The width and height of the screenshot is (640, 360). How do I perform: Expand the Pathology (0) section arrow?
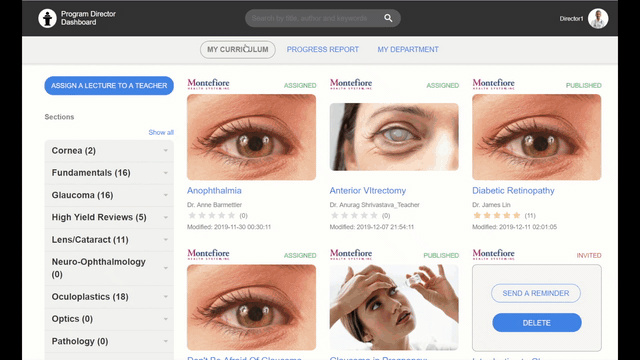click(166, 341)
